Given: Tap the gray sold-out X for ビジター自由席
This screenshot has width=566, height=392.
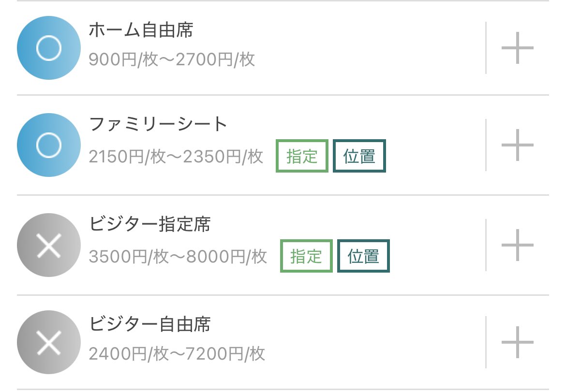Looking at the screenshot, I should point(48,342).
